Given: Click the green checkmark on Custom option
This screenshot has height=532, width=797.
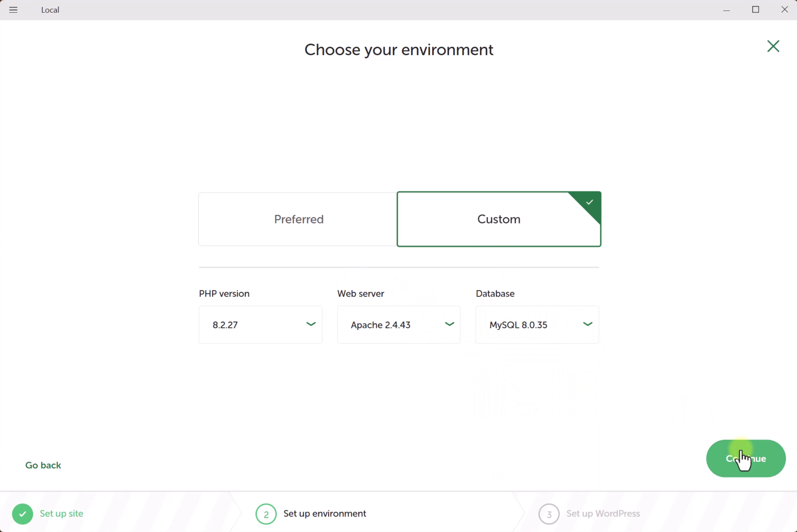Looking at the screenshot, I should (590, 202).
